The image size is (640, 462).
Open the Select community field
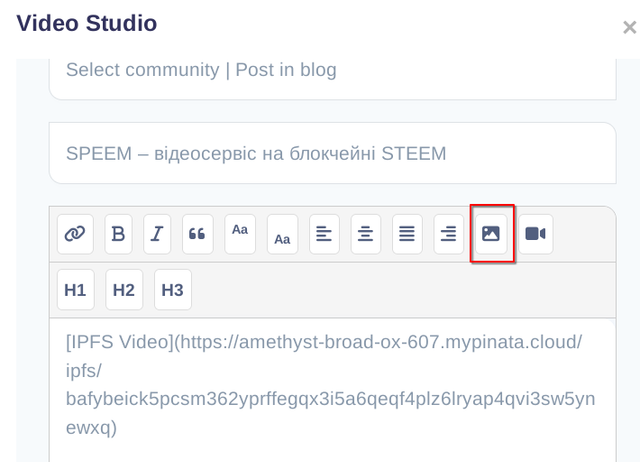click(332, 71)
